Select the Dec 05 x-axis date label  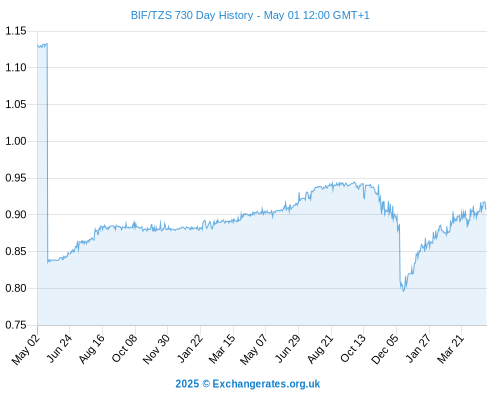pyautogui.click(x=384, y=349)
